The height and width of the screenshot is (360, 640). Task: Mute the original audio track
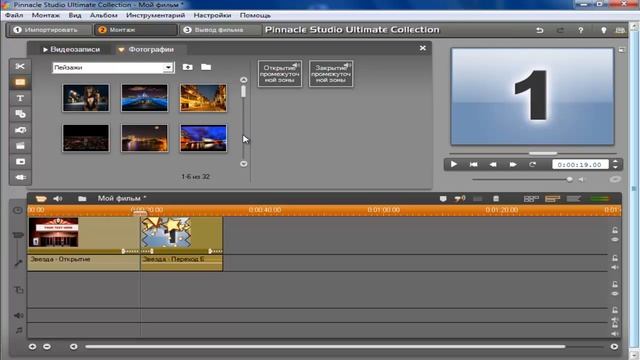click(x=615, y=267)
